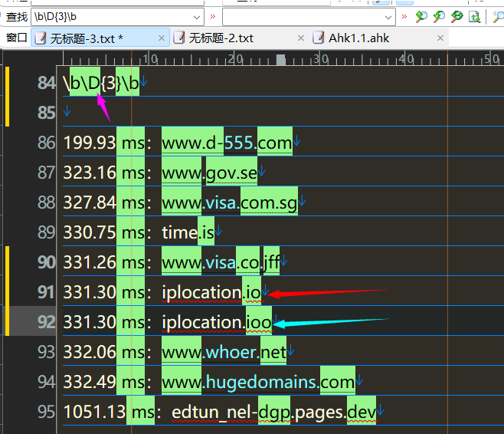This screenshot has height=434, width=504.
Task: Click the www.whoer.net link
Action: pyautogui.click(x=224, y=352)
